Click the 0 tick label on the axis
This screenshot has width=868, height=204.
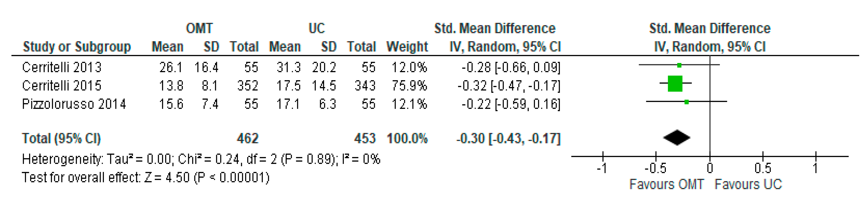click(x=710, y=168)
